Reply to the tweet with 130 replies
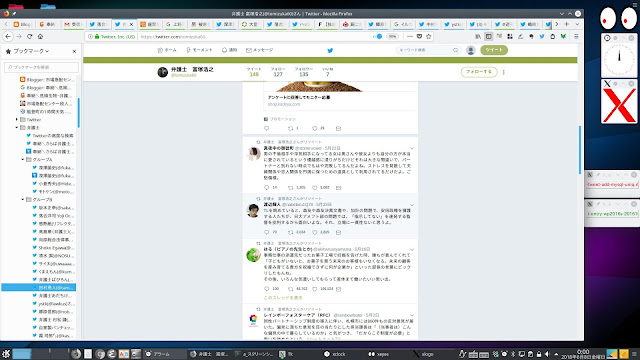The image size is (640, 360). coord(267,289)
